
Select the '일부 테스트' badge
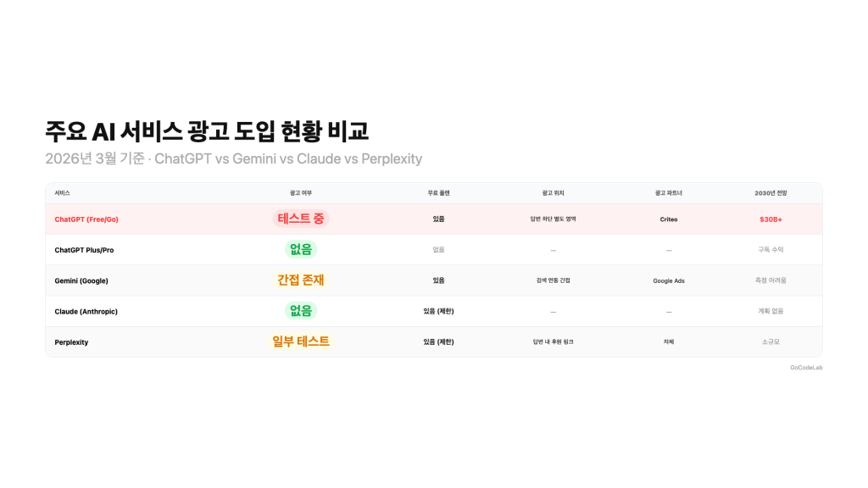301,341
